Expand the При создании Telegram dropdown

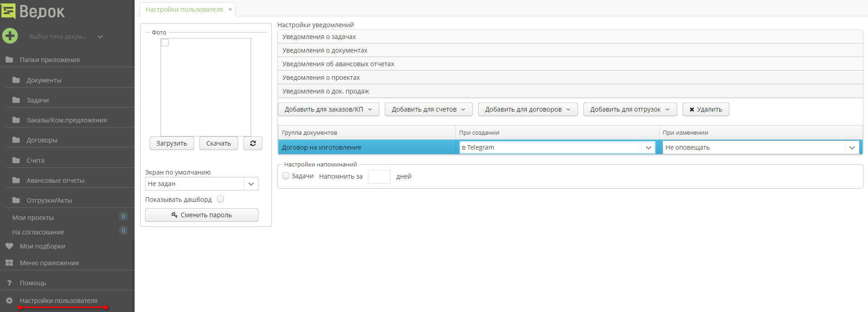point(648,147)
